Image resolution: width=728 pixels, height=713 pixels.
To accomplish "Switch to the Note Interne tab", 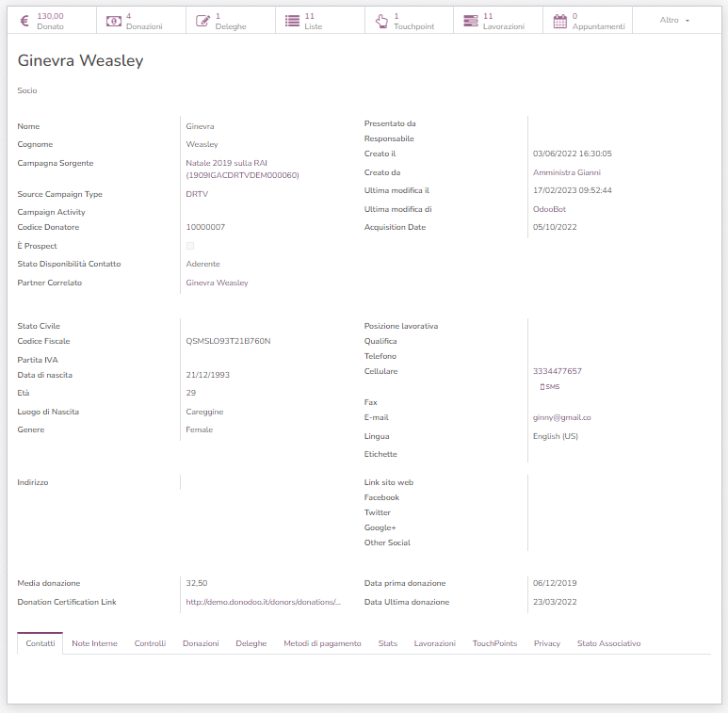I will point(94,643).
